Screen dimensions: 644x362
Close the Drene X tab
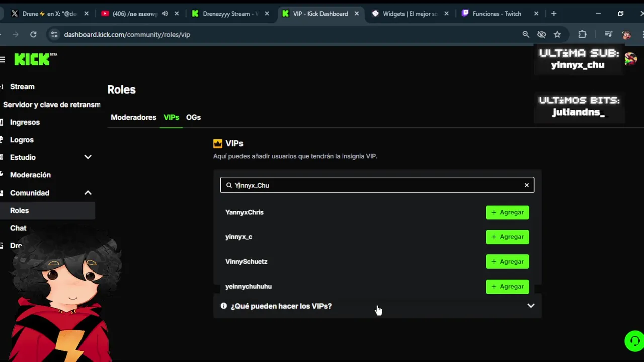tap(87, 14)
